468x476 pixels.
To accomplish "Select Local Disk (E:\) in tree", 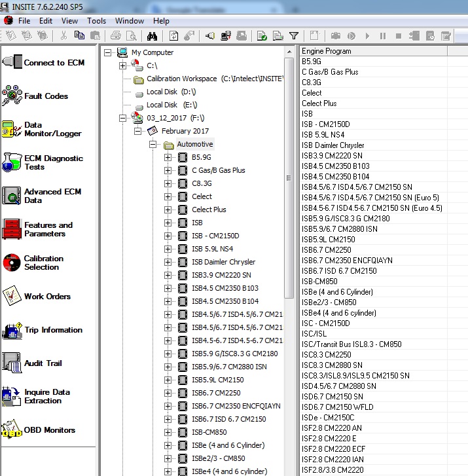I will click(x=171, y=105).
